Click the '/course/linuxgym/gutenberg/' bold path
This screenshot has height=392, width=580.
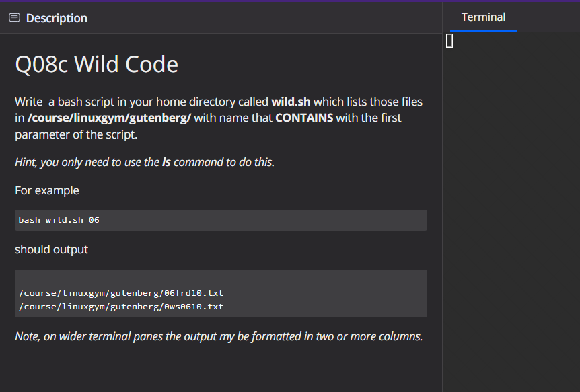[x=110, y=118]
